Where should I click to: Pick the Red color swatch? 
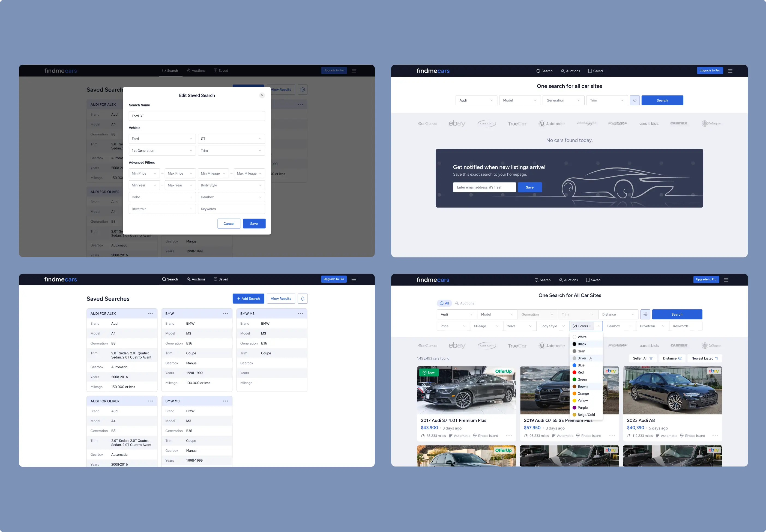tap(574, 372)
